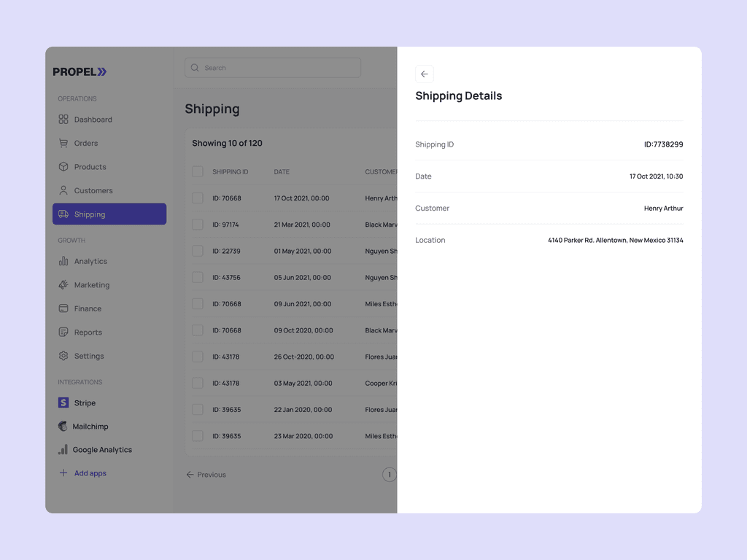
Task: Open the Orders menu item
Action: pyautogui.click(x=109, y=143)
